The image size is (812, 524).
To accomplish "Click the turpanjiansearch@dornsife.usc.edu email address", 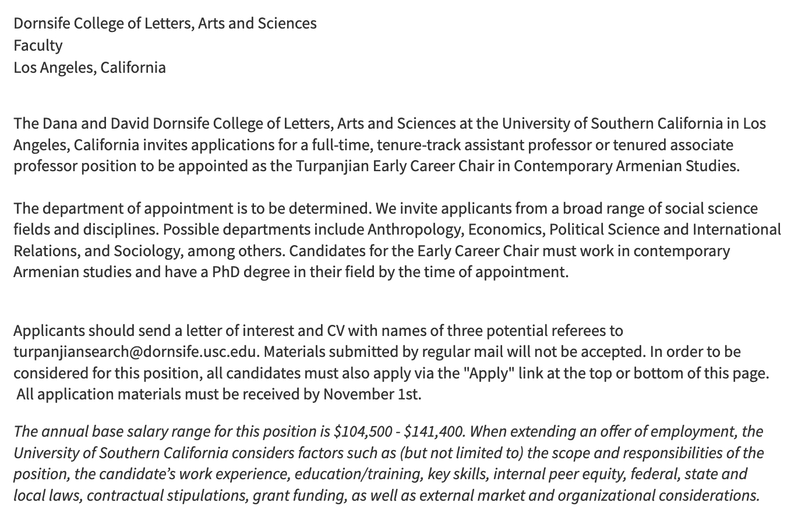I will (136, 352).
